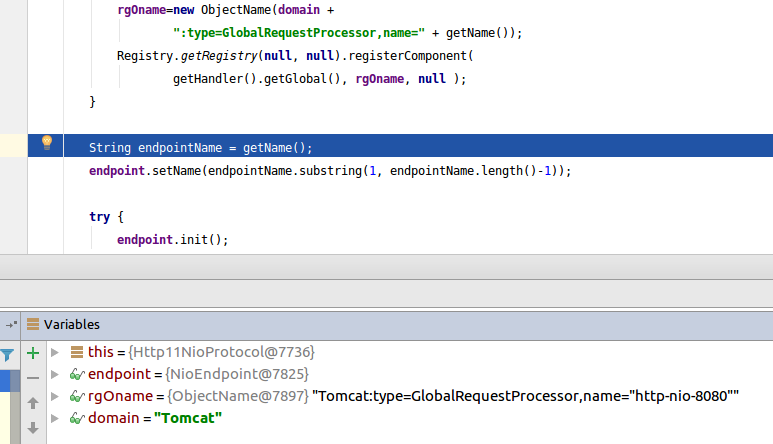Image resolution: width=773 pixels, height=444 pixels.
Task: Expand the rgOname variable node
Action: [55, 396]
